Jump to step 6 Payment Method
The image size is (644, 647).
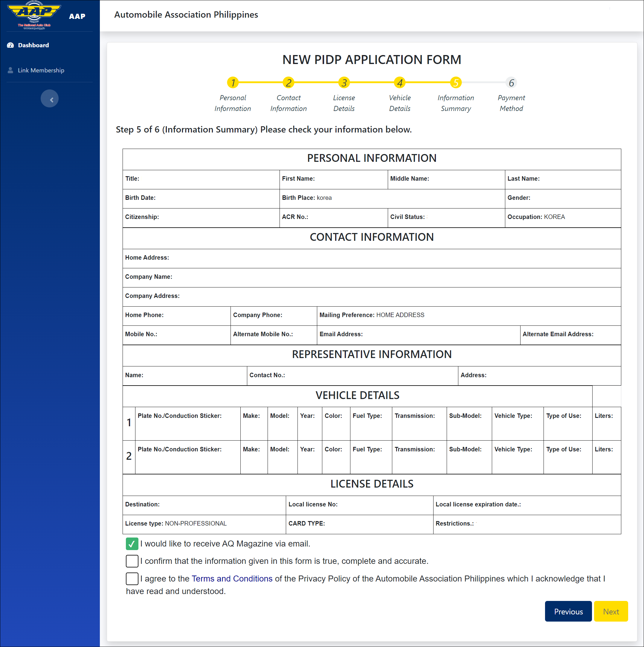coord(511,83)
